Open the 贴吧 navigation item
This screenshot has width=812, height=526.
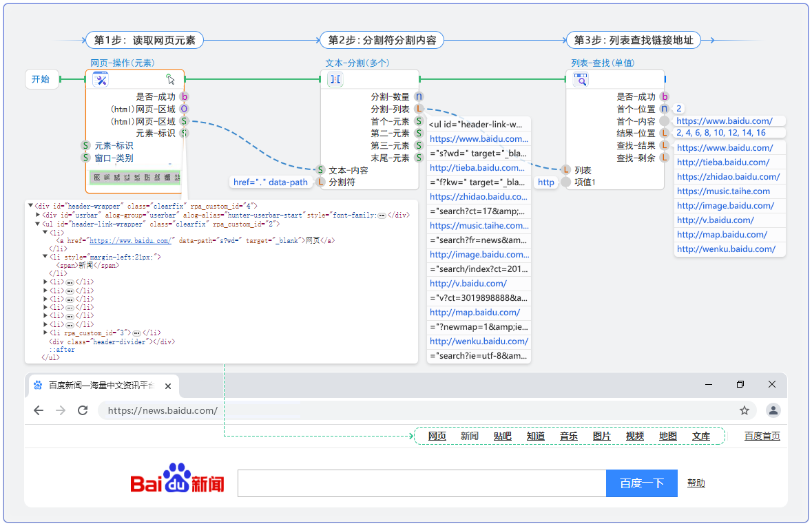coord(503,436)
